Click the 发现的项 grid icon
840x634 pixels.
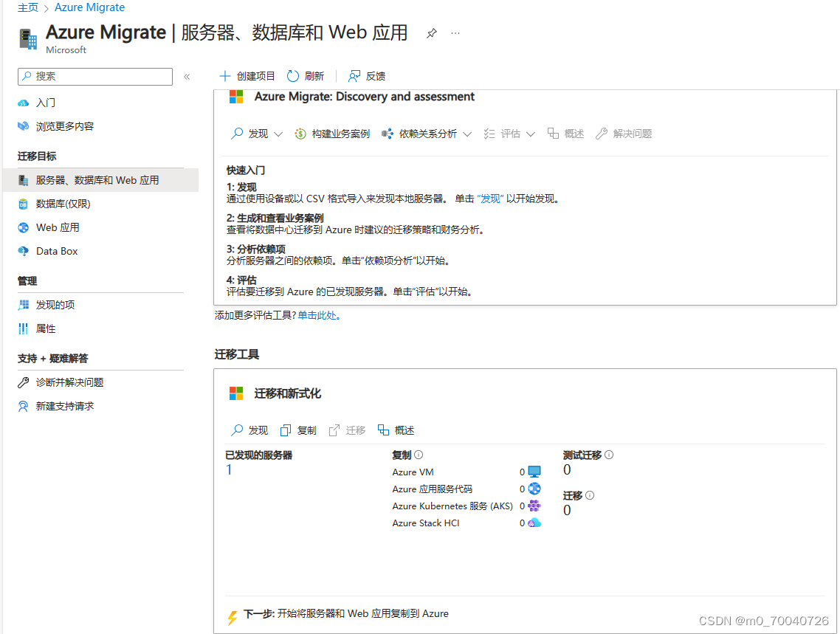[x=24, y=305]
